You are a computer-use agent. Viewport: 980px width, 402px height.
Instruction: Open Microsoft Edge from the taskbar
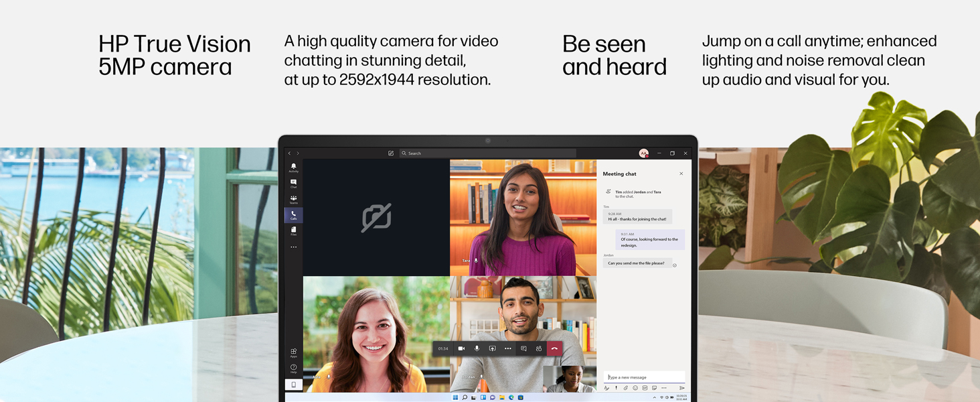pyautogui.click(x=511, y=397)
